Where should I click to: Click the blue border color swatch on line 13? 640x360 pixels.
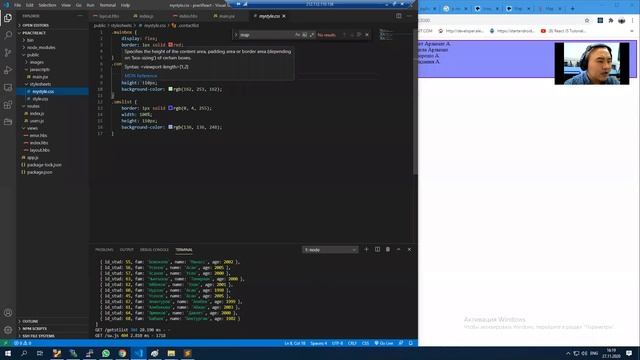pyautogui.click(x=171, y=108)
